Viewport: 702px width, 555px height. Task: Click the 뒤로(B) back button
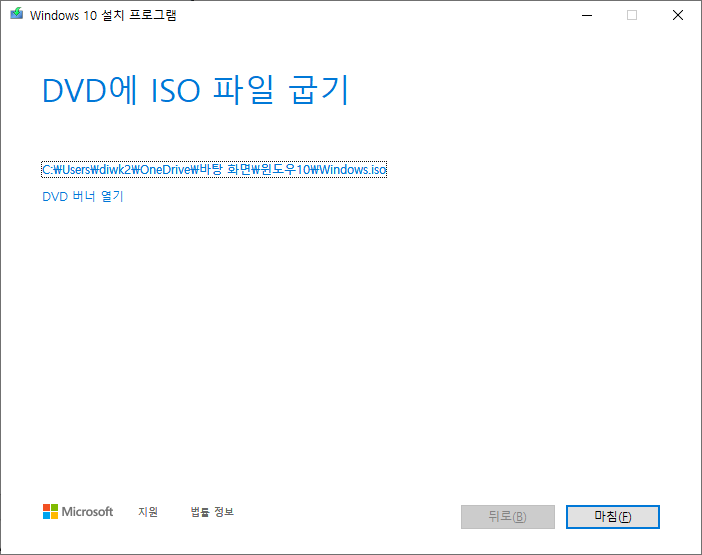coord(508,517)
